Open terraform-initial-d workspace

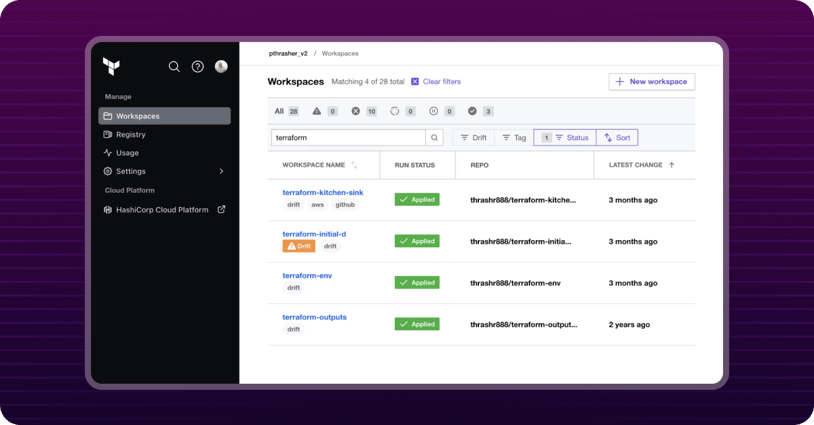[314, 234]
